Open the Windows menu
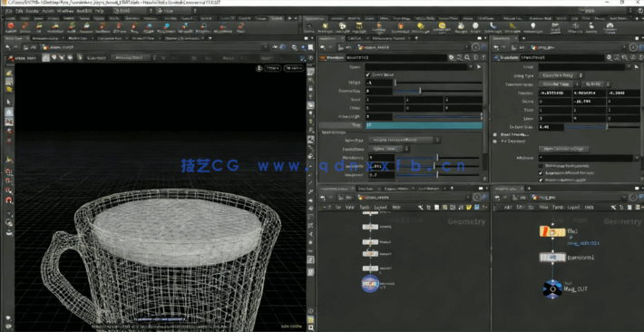 tap(64, 11)
